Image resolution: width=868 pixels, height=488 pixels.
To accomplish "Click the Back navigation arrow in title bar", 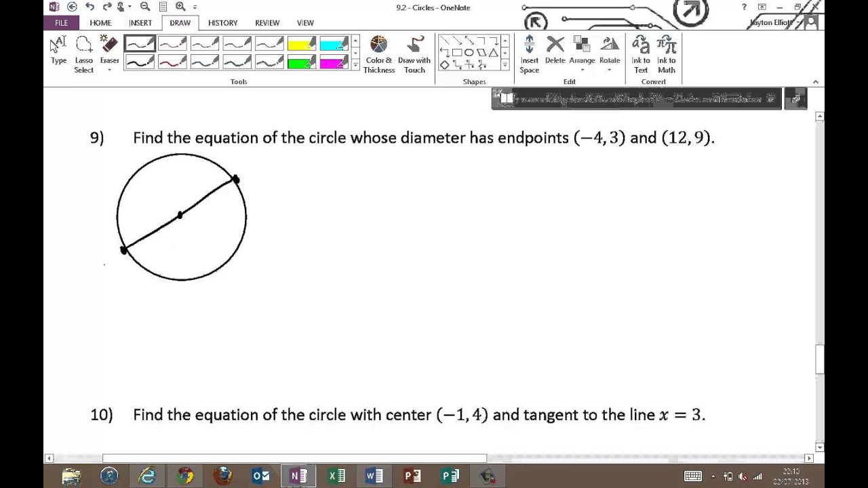I will (x=72, y=7).
